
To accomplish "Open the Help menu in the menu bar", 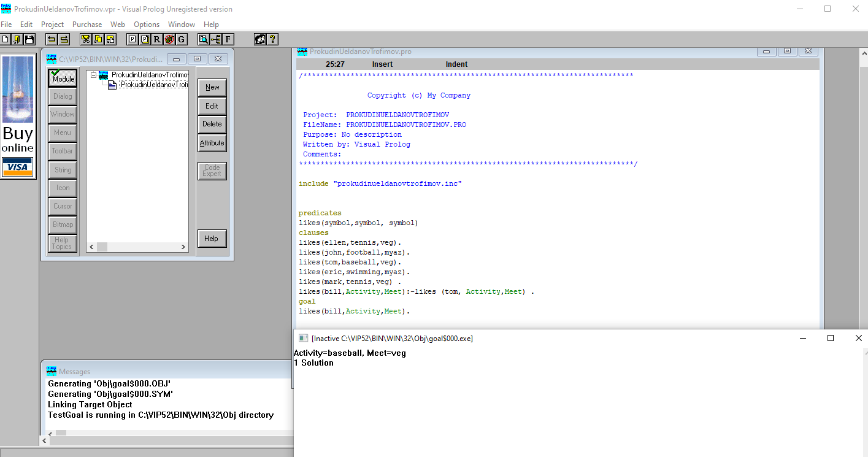I will click(211, 25).
